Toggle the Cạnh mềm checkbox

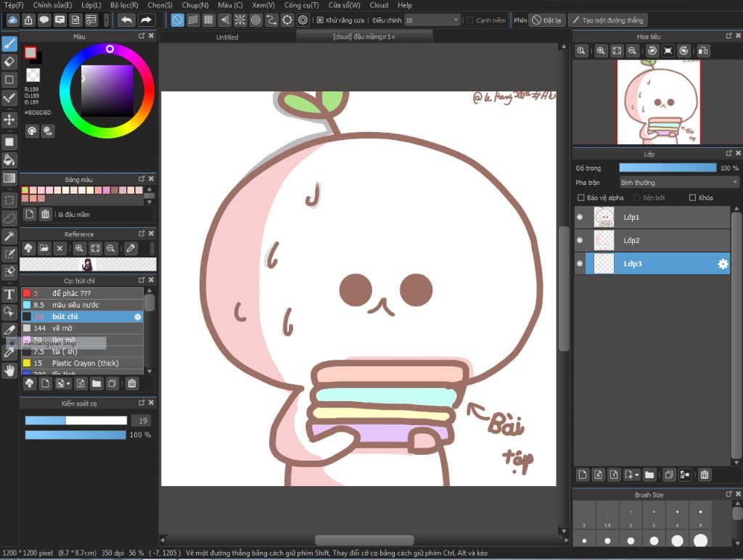[x=470, y=20]
